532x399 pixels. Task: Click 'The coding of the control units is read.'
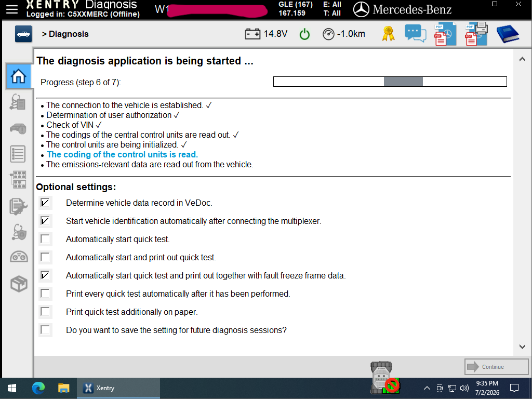click(122, 155)
